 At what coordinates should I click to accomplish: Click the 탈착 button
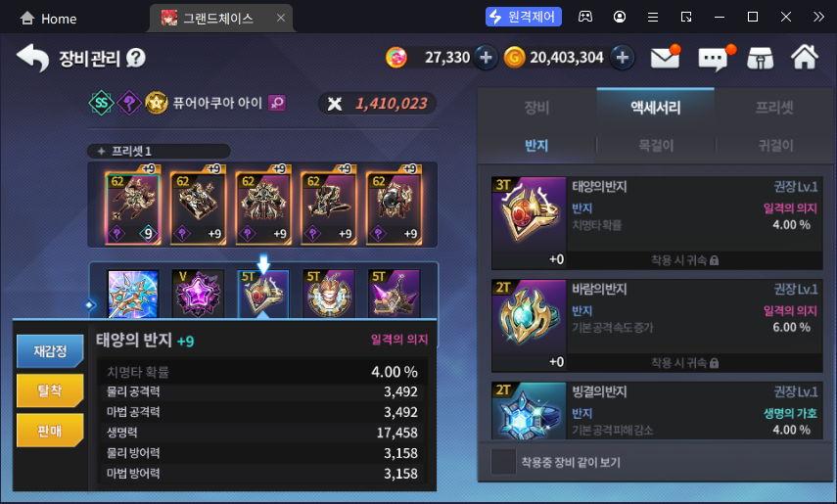(50, 390)
